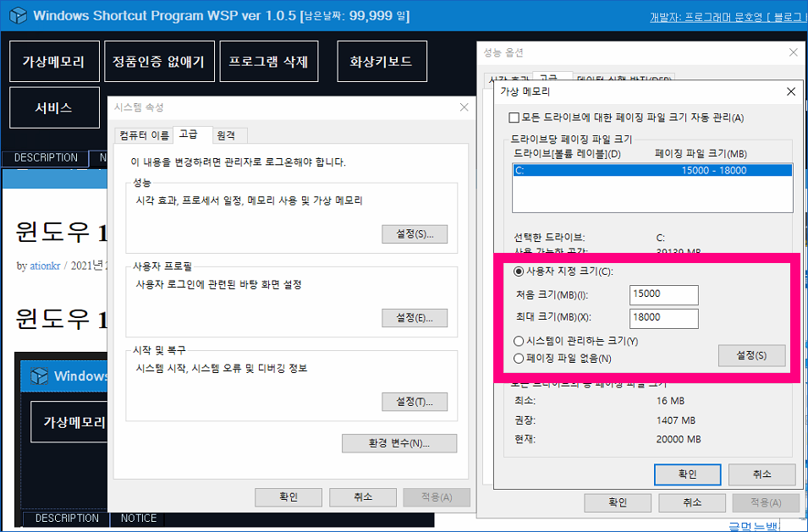808x532 pixels.
Task: Select the custom size radio button
Action: coord(519,271)
